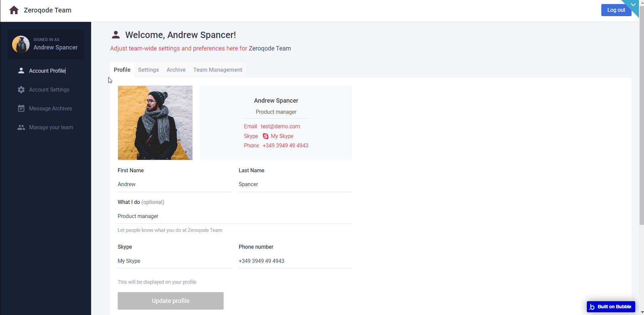This screenshot has height=315, width=644.
Task: Click the Log out button
Action: 616,10
